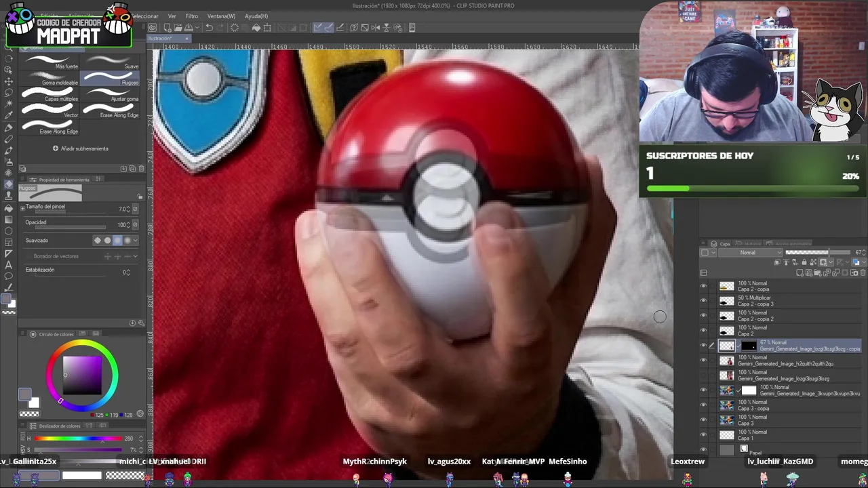Viewport: 868px width, 488px height.
Task: Toggle visibility of Capa 3 - copia
Action: click(x=703, y=405)
